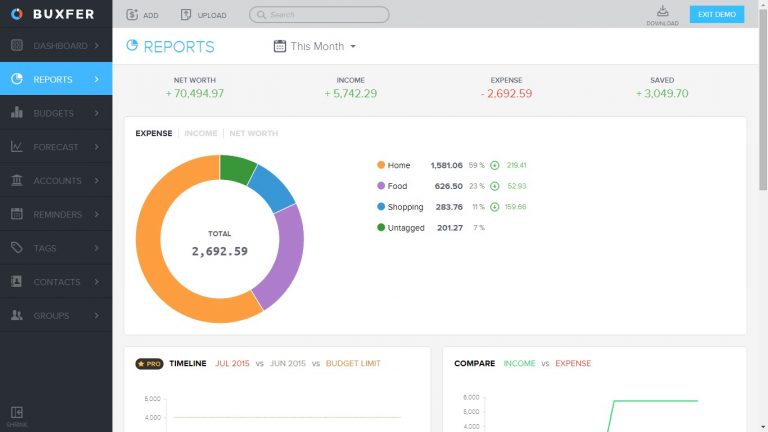Click the Add transaction icon
The image size is (768, 432).
pyautogui.click(x=132, y=15)
